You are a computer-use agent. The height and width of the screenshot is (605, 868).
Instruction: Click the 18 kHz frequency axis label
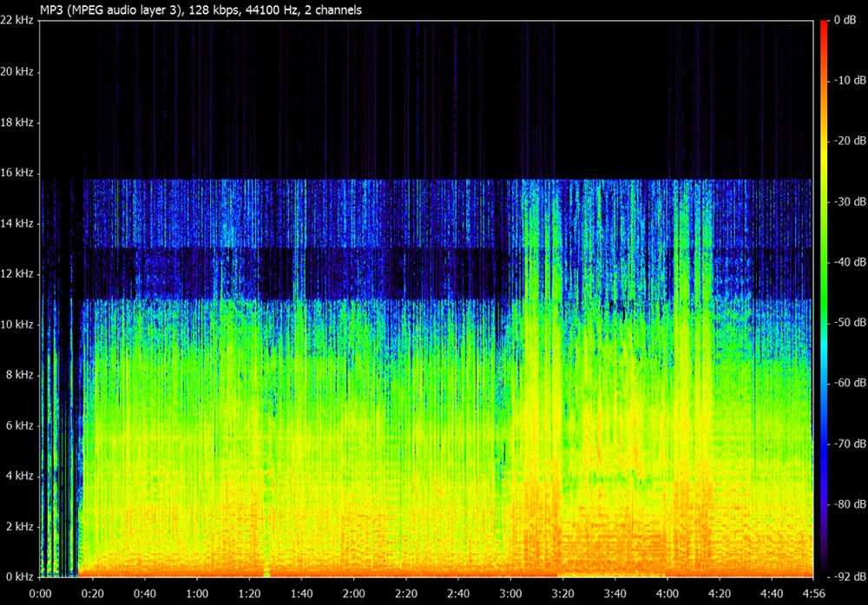coord(16,122)
